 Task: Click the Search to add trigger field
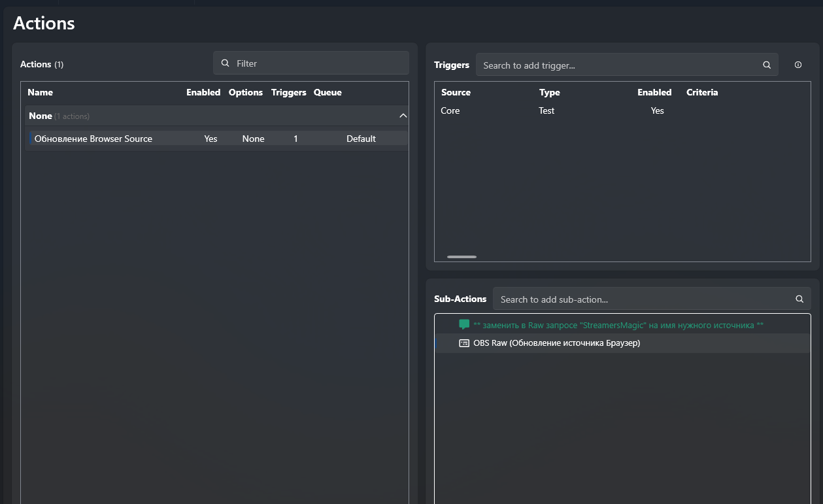click(618, 65)
